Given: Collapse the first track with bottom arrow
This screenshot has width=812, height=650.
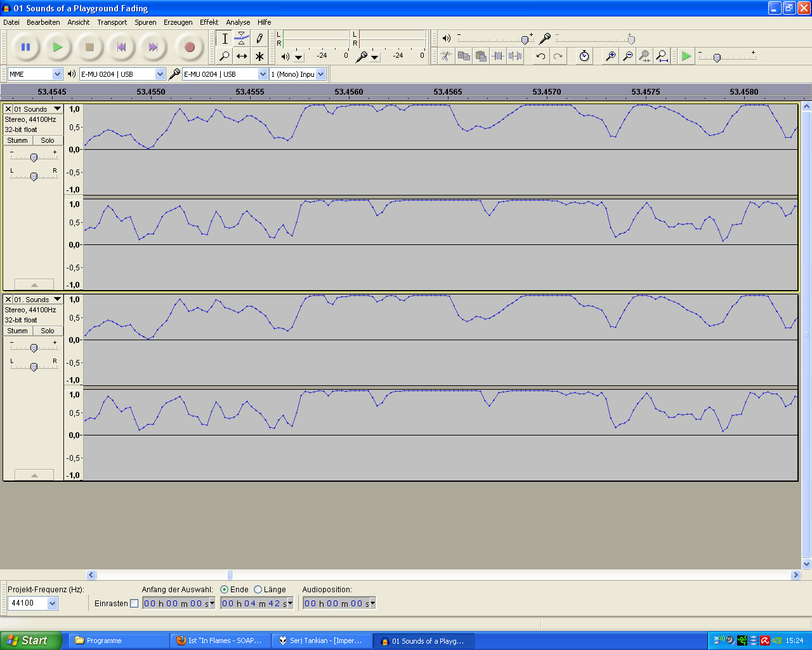Looking at the screenshot, I should point(34,284).
